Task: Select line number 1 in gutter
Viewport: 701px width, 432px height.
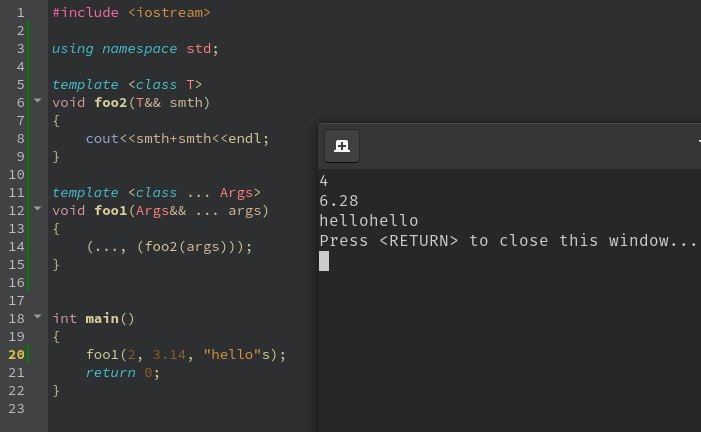Action: [x=21, y=13]
